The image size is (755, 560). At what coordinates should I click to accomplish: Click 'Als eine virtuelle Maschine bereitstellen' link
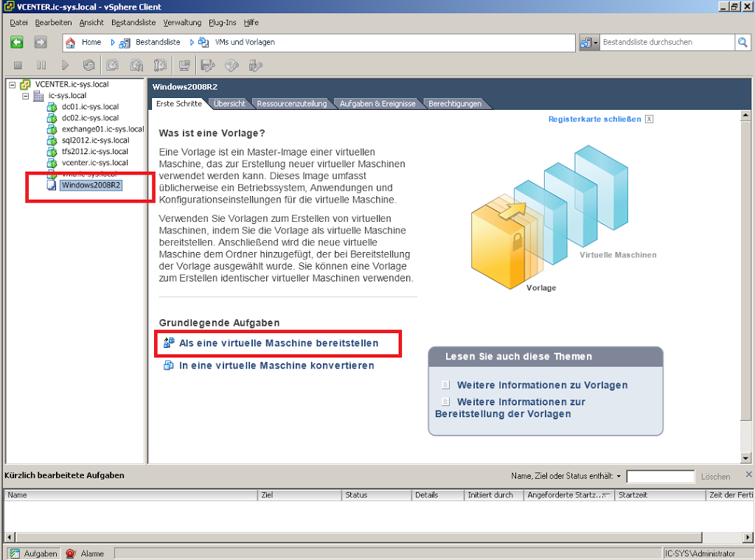click(x=278, y=343)
